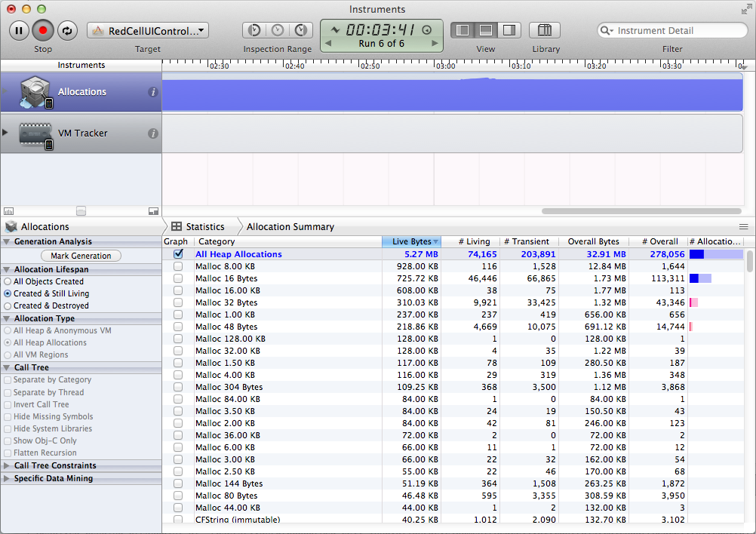Image resolution: width=756 pixels, height=534 pixels.
Task: Click the Malloc 16 Bytes allocation bar
Action: [700, 278]
